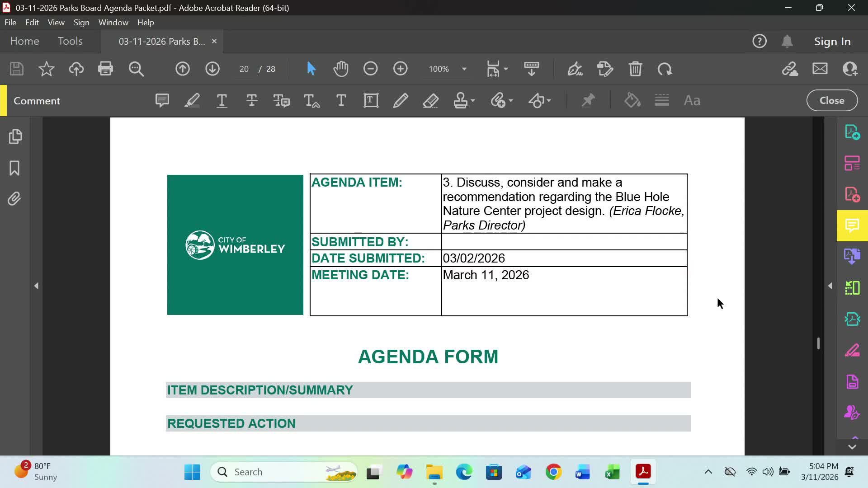Select the Strikethrough Text tool
This screenshot has width=868, height=488.
tap(252, 100)
